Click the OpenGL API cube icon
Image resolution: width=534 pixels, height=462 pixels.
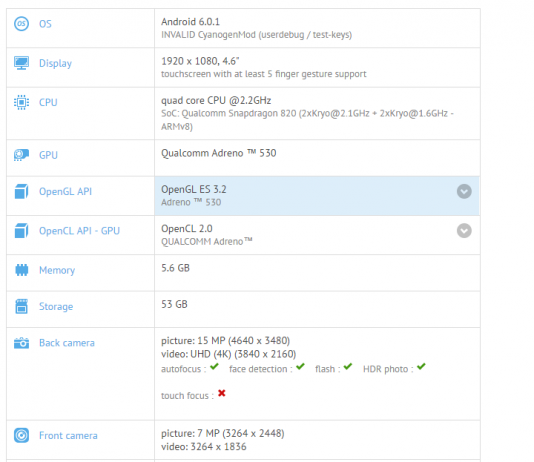click(21, 191)
